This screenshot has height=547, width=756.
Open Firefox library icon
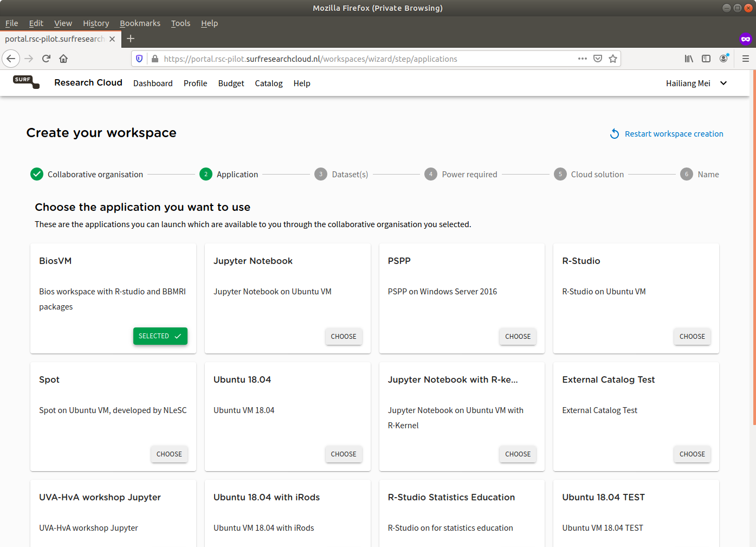pos(689,59)
